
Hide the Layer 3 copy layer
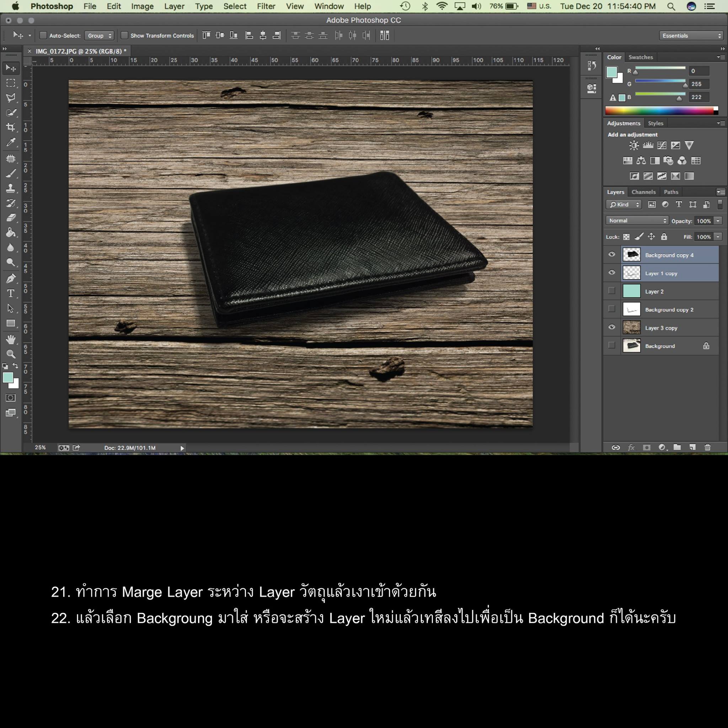point(611,327)
